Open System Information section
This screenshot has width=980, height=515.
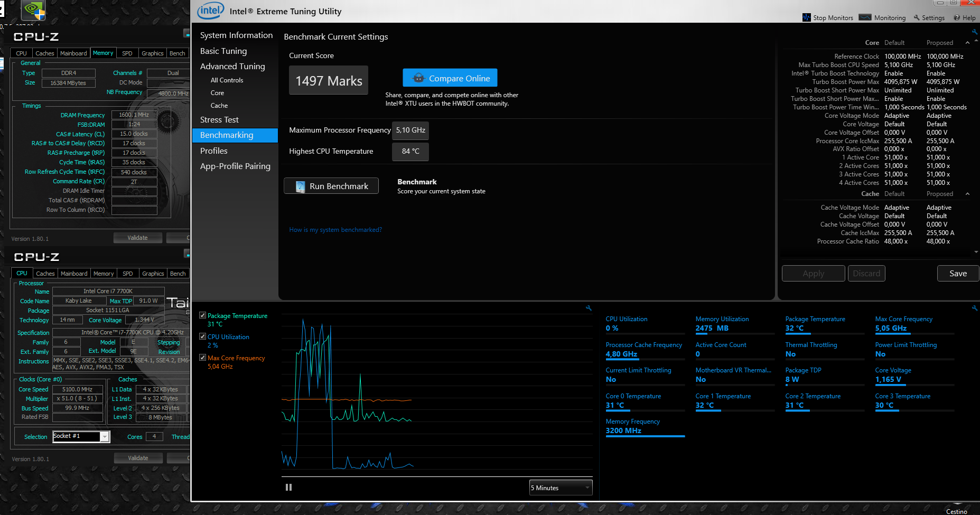coord(236,35)
